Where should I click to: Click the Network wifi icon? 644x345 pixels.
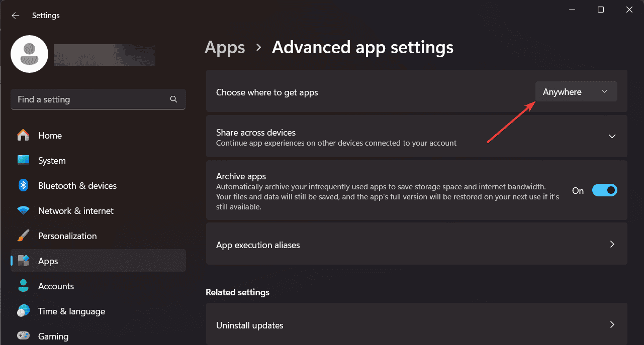click(x=23, y=211)
